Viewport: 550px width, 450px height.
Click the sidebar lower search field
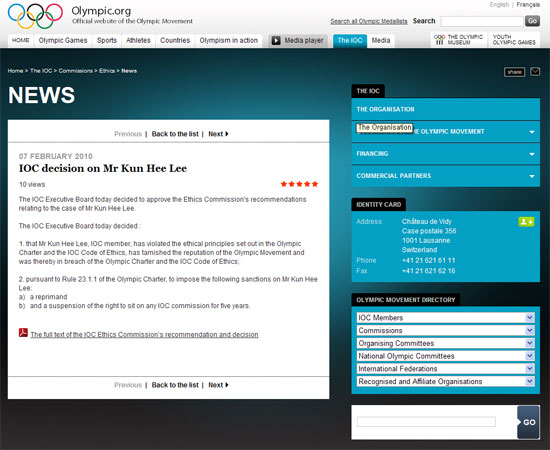[426, 422]
